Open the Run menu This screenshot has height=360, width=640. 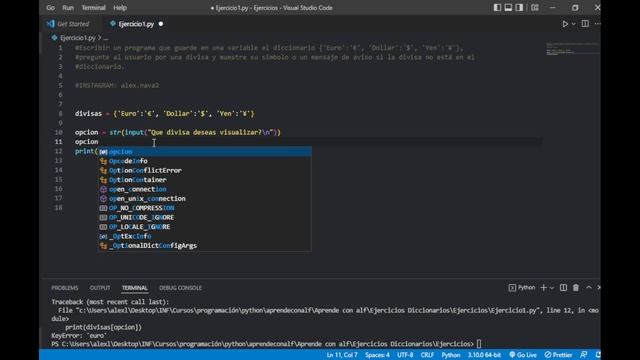[68, 8]
